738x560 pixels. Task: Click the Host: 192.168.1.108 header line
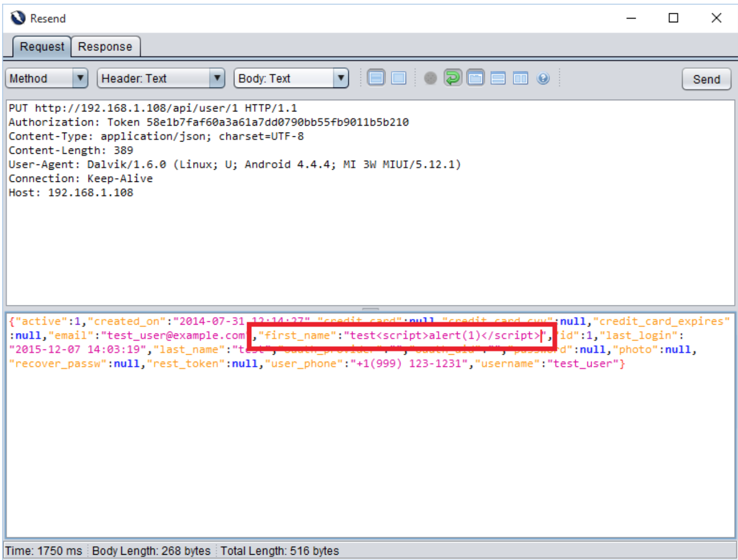pyautogui.click(x=71, y=192)
